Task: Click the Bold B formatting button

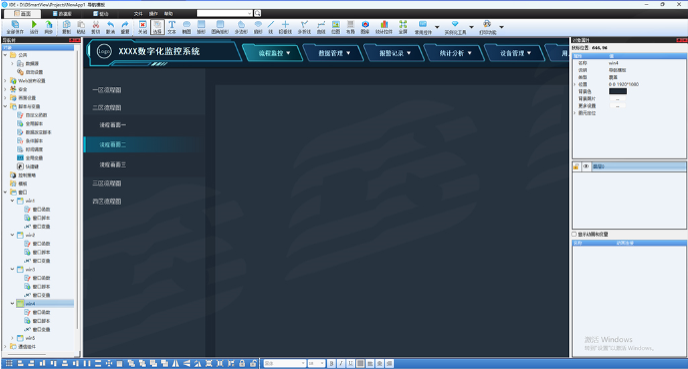Action: coord(332,363)
